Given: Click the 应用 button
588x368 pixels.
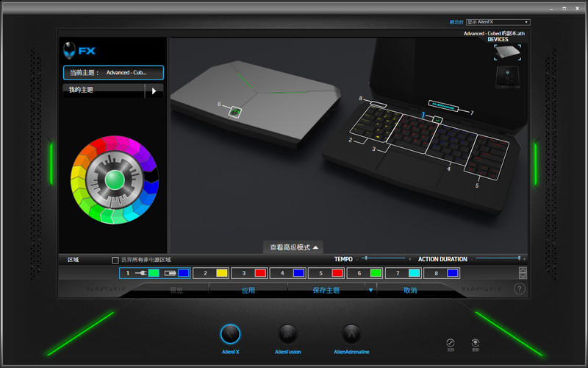Looking at the screenshot, I should (248, 290).
